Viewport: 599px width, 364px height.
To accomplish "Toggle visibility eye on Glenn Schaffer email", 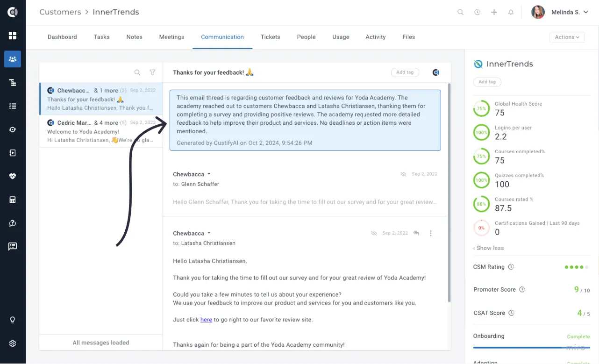I will tap(403, 174).
